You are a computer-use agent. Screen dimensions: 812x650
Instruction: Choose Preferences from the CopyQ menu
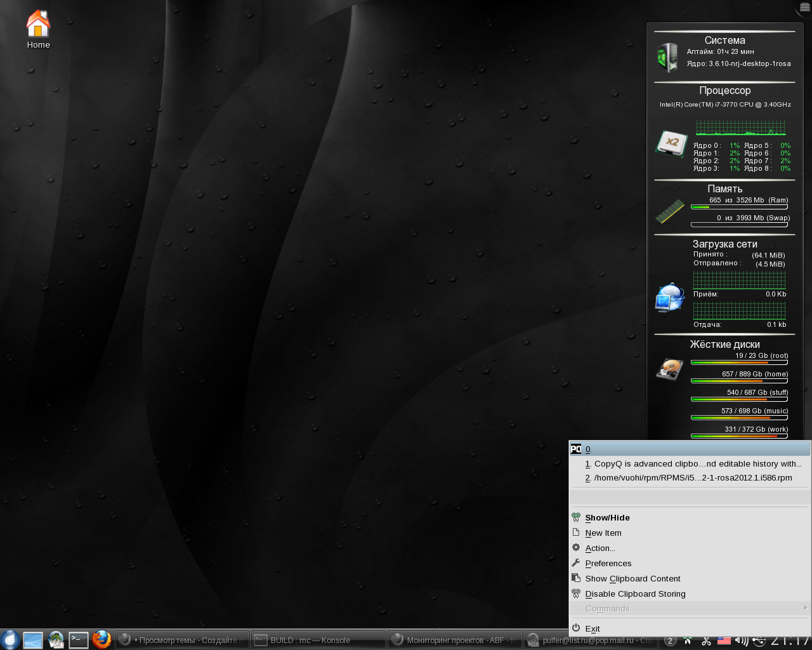pyautogui.click(x=608, y=564)
